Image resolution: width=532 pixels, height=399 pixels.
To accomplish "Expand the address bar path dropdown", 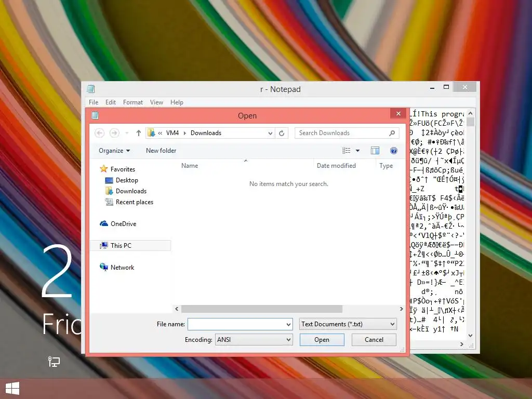I will tap(270, 133).
